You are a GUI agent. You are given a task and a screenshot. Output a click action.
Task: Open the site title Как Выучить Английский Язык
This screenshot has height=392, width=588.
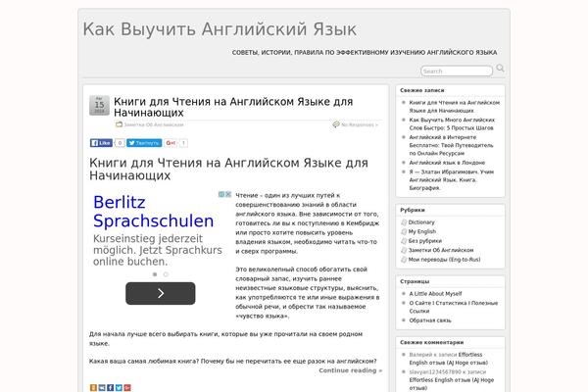(x=220, y=29)
